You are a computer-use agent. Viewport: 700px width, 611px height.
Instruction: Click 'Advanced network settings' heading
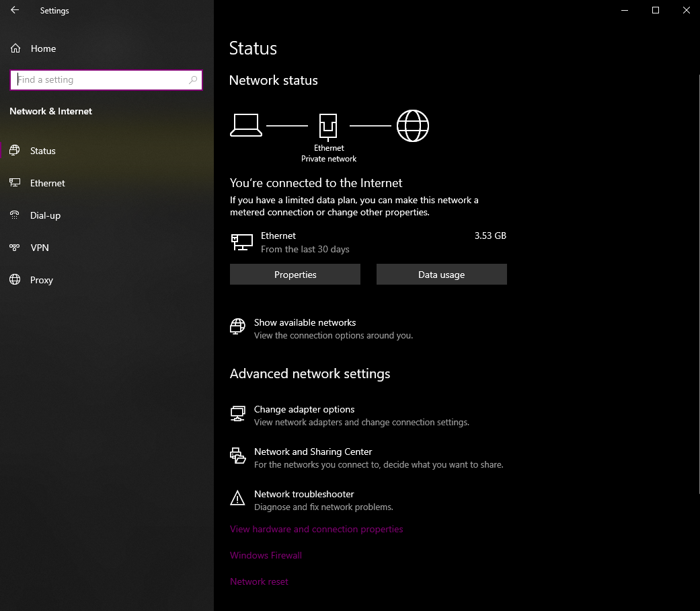310,374
